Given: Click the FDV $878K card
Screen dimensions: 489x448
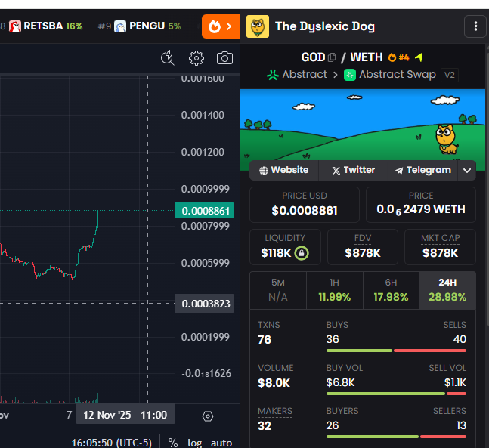Looking at the screenshot, I should 363,247.
